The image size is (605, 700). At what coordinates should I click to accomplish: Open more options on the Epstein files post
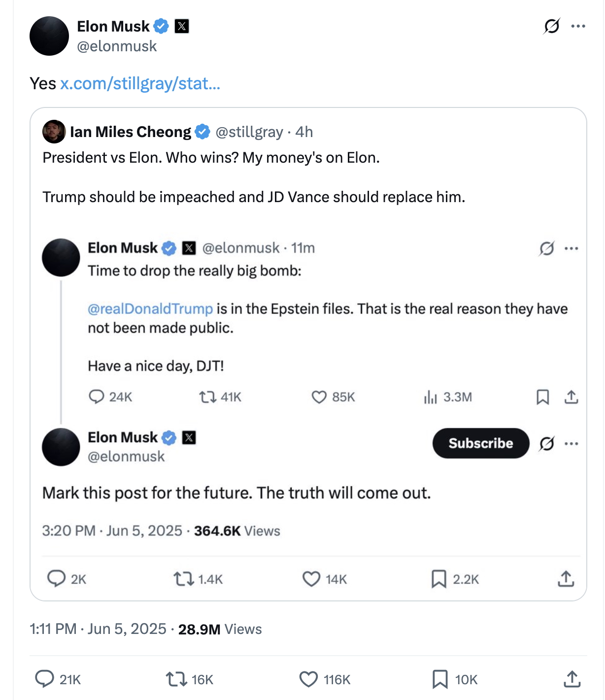click(571, 248)
